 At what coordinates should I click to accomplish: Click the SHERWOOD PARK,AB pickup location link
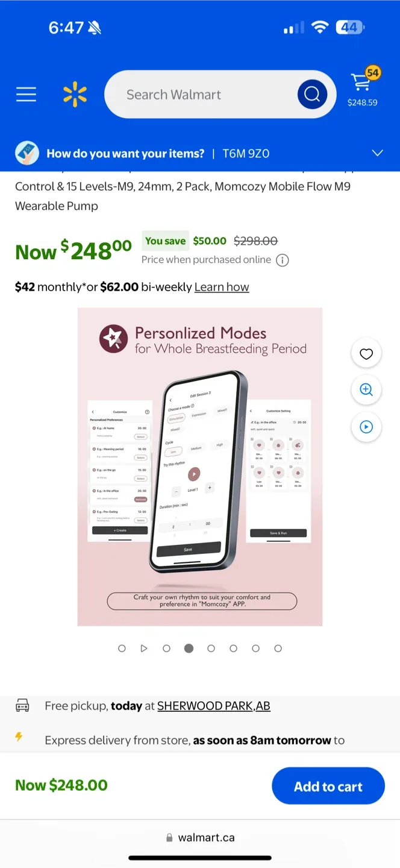point(213,705)
